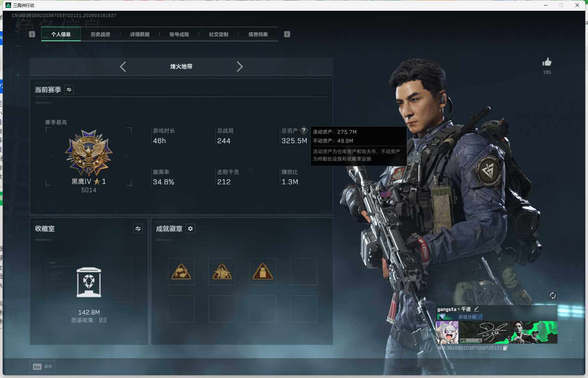This screenshot has width=588, height=378.
Task: Click the 赚损比 value 1.3M
Action: point(290,182)
